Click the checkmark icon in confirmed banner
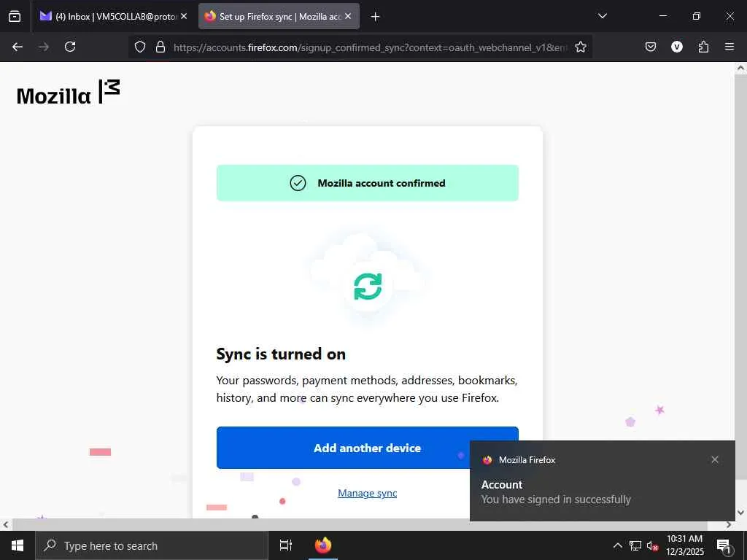This screenshot has width=747, height=560. point(298,183)
